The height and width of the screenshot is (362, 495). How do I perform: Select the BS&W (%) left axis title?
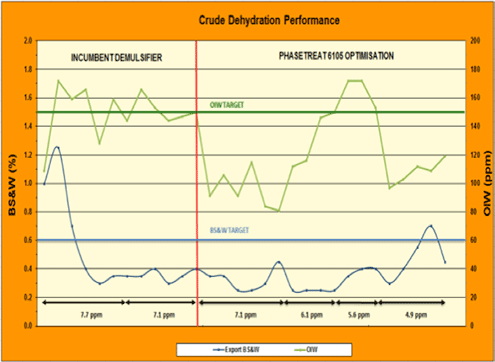tap(12, 185)
